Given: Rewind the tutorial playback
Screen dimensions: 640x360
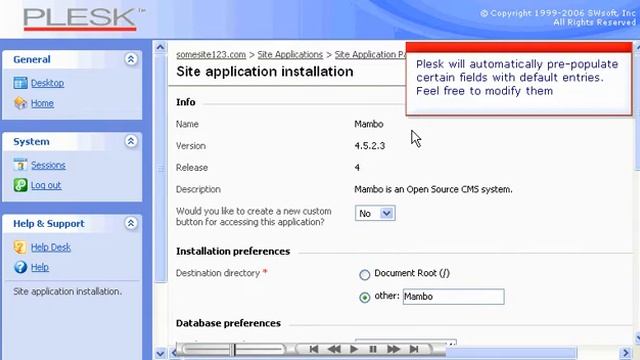Looking at the screenshot, I should 334,349.
